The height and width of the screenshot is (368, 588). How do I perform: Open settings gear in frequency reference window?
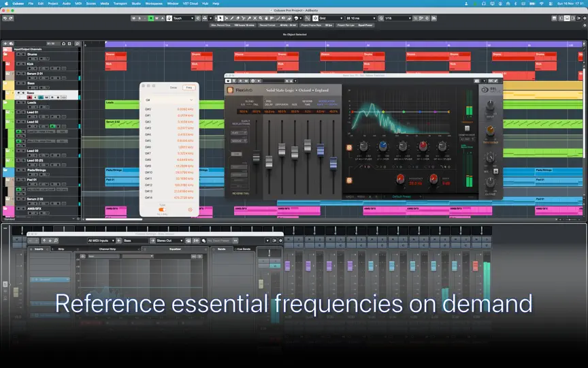[190, 209]
